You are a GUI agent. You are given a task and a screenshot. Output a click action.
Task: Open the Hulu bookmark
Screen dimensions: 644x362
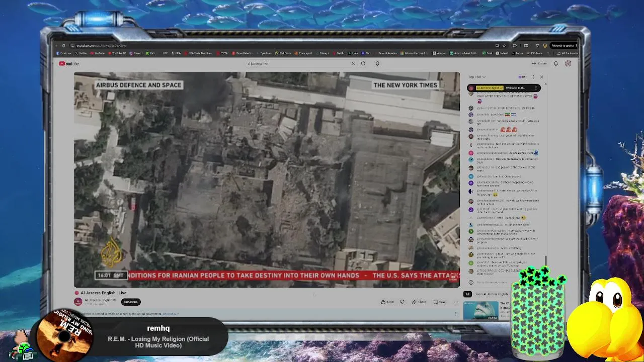click(x=352, y=53)
